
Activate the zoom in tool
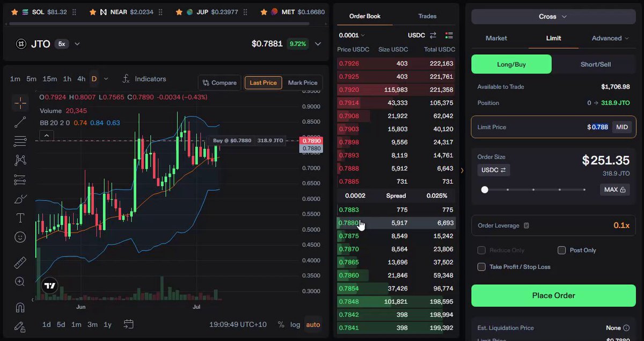(x=20, y=281)
